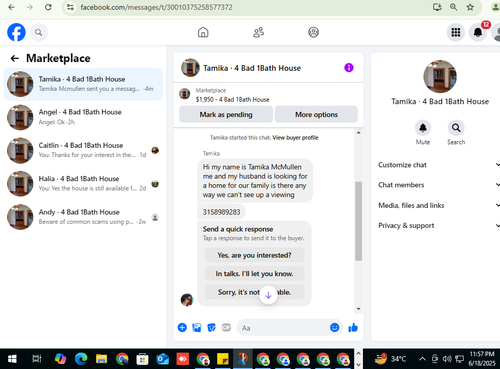The width and height of the screenshot is (500, 369).
Task: Open the Notifications bell with badge 12
Action: 478,32
